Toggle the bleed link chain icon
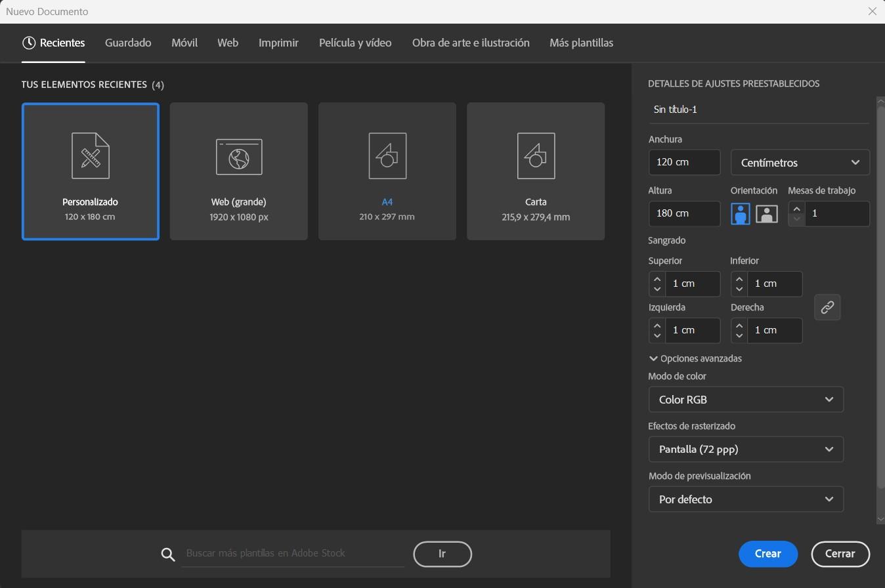The width and height of the screenshot is (885, 588). pos(827,307)
